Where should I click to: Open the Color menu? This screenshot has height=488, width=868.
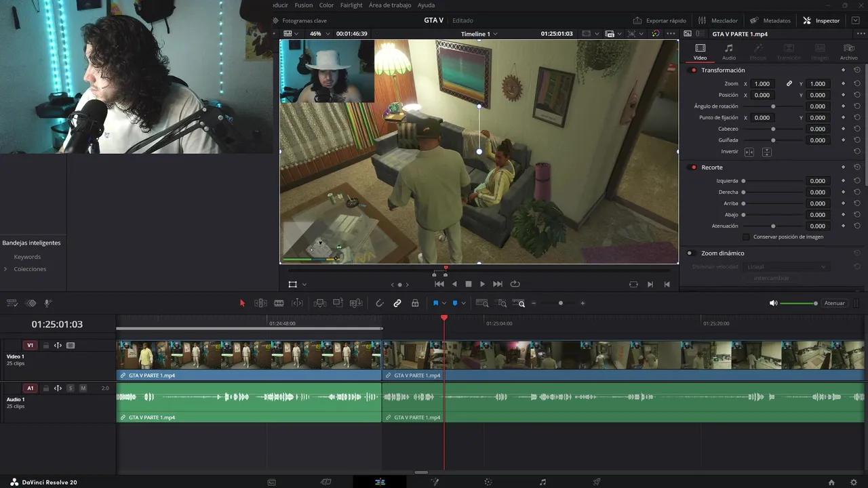(326, 5)
